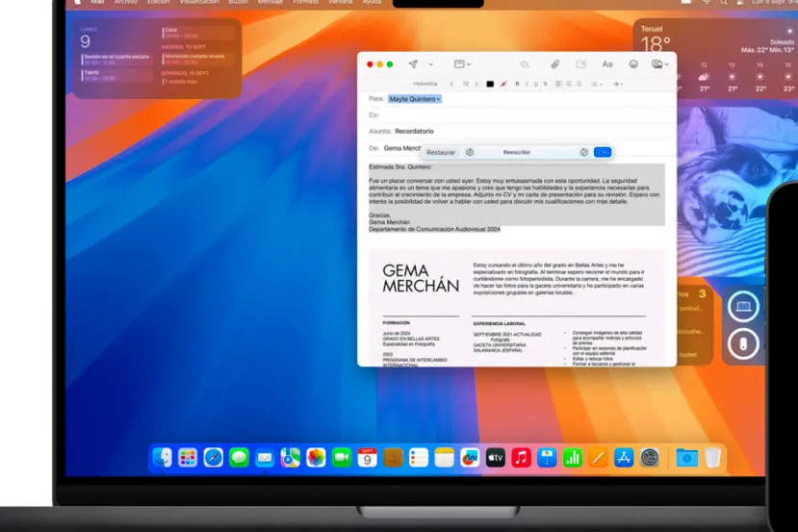Image resolution: width=798 pixels, height=532 pixels.
Task: Open Messages from the Dock
Action: (239, 458)
